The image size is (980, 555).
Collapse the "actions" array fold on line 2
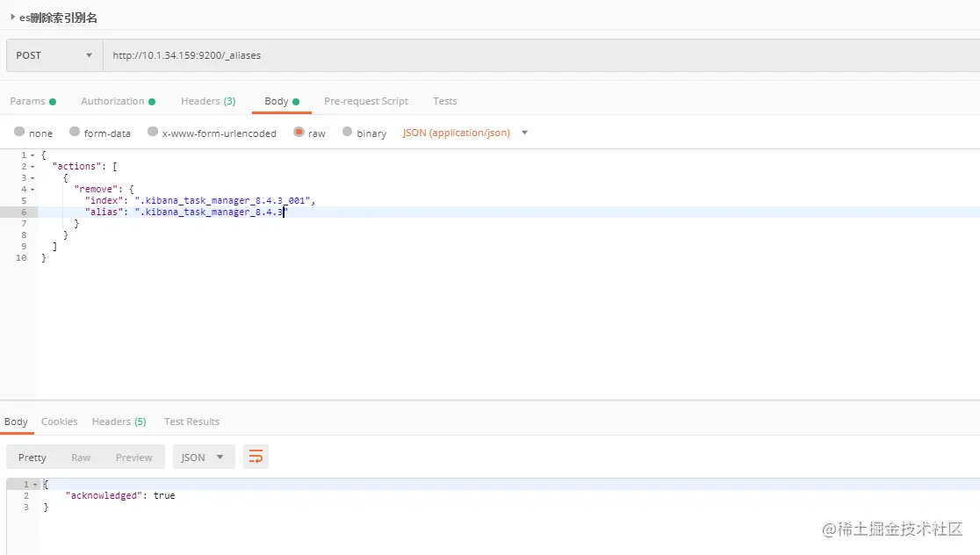click(32, 167)
